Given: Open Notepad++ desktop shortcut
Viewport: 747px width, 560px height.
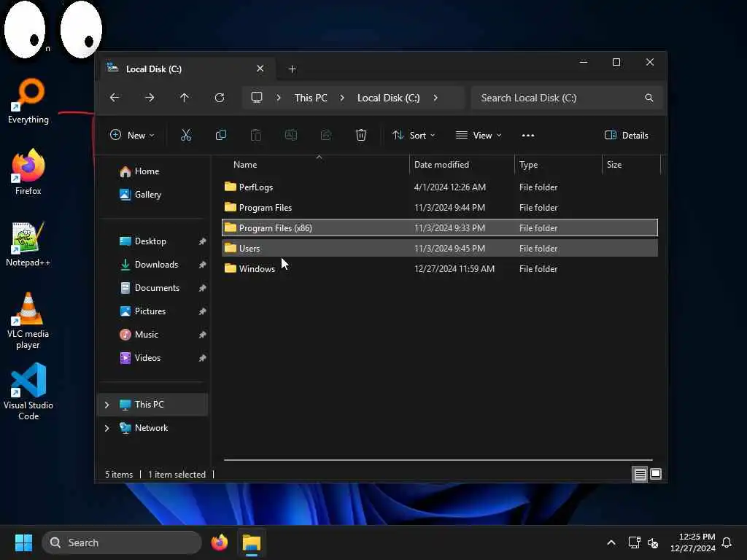Looking at the screenshot, I should [x=28, y=244].
